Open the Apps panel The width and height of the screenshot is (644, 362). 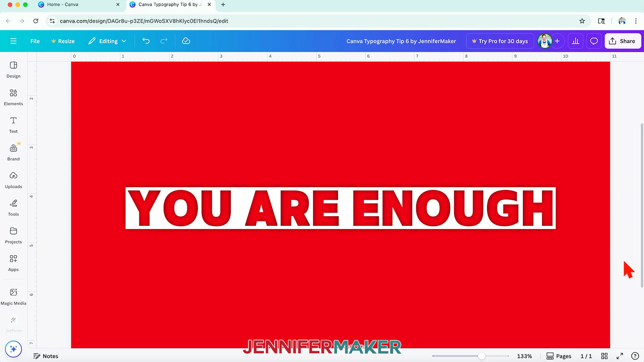pyautogui.click(x=13, y=263)
